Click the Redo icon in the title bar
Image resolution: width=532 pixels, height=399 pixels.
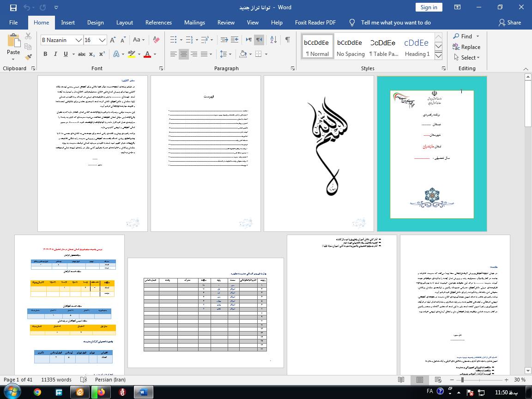pyautogui.click(x=43, y=7)
